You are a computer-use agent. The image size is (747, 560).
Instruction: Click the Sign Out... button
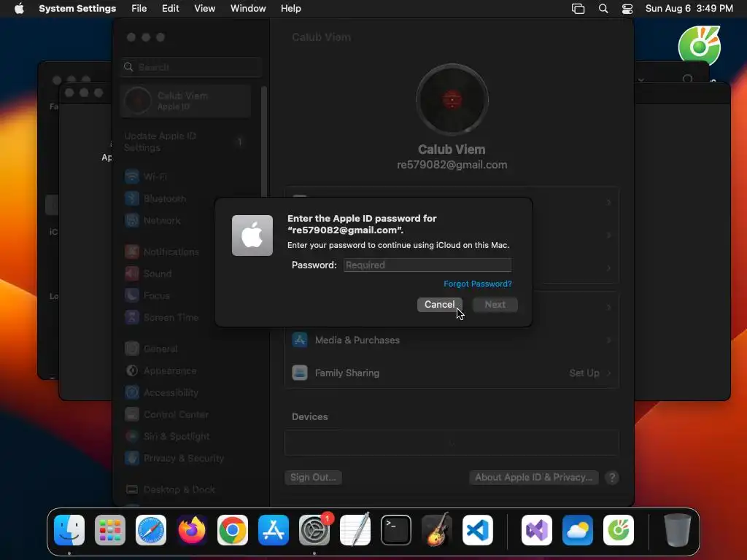[x=313, y=477]
